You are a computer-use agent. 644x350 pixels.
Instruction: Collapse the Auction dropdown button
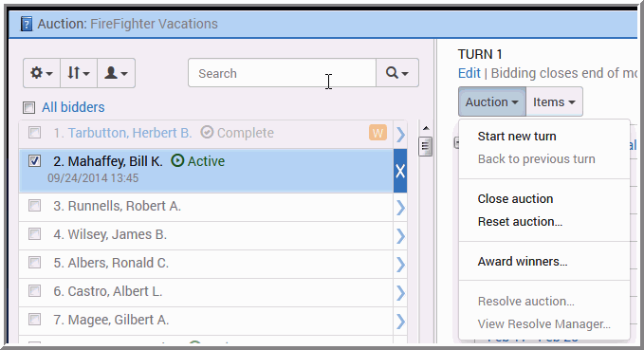(x=492, y=101)
